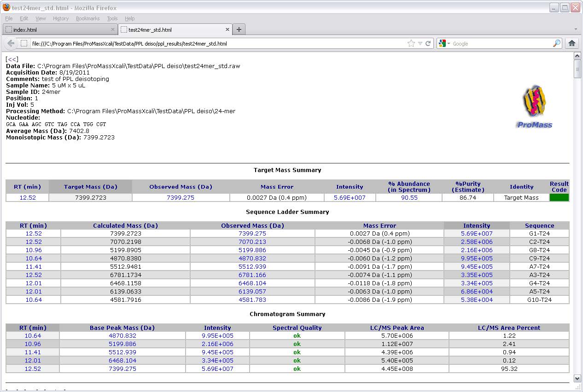Close the index.html tab
Viewport: 583px width, 392px height.
tap(113, 29)
